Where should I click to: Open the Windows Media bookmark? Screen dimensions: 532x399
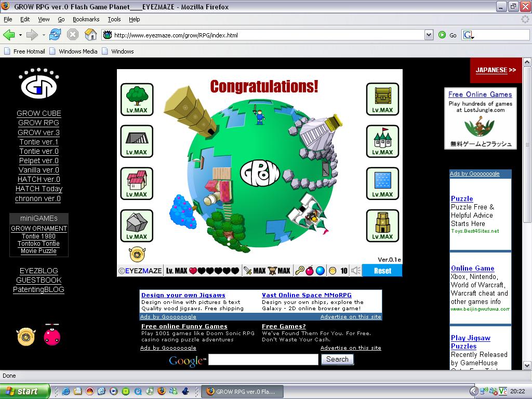click(x=73, y=51)
